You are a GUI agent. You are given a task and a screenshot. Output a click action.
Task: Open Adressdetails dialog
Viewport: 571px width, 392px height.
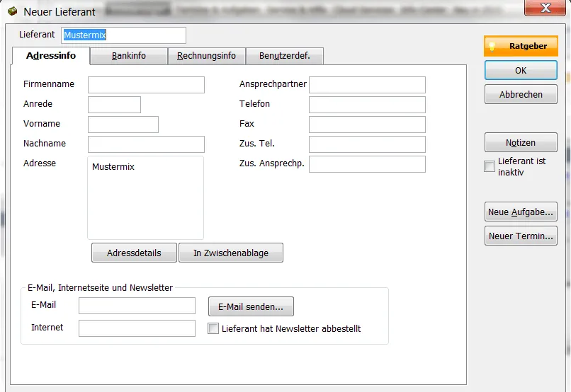tap(134, 253)
